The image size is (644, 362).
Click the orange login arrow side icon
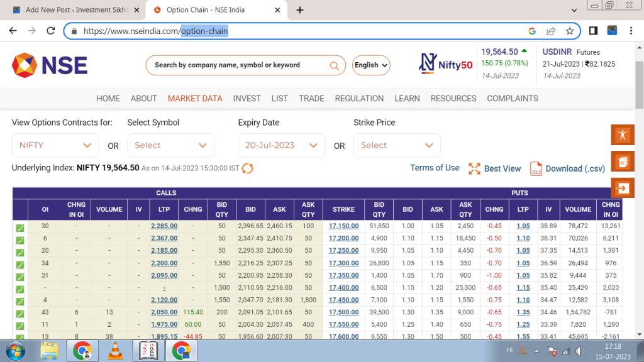pos(623,189)
